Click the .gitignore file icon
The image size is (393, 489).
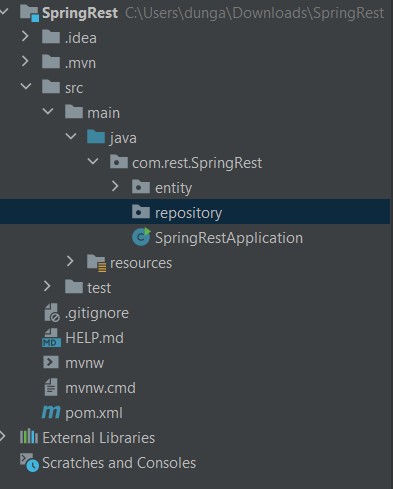pos(52,312)
